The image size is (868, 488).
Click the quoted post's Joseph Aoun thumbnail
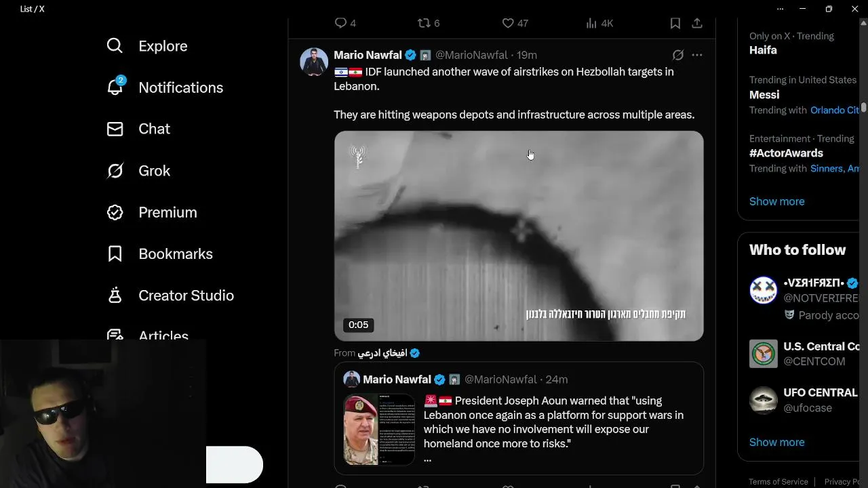[379, 429]
